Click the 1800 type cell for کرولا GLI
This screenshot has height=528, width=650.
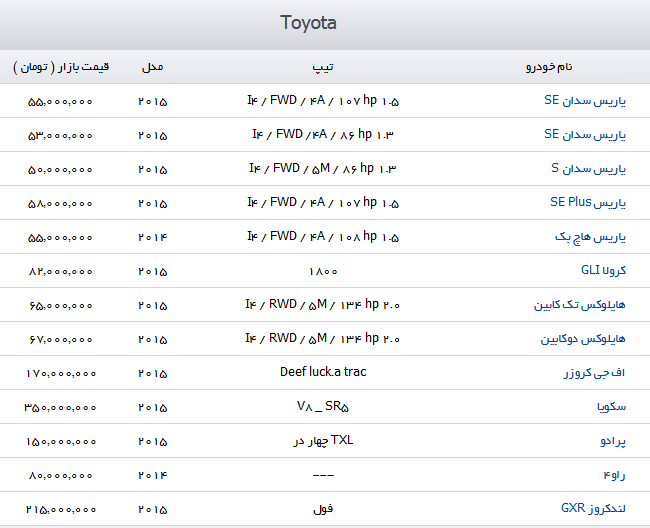[323, 271]
